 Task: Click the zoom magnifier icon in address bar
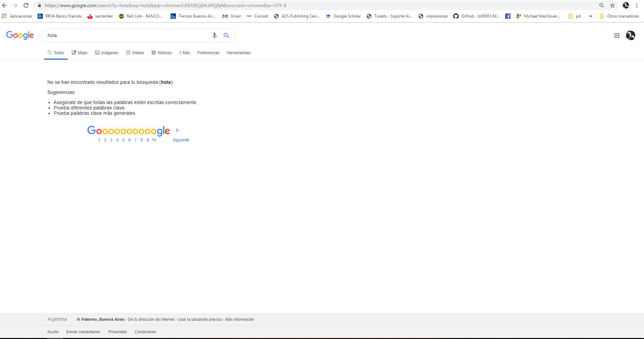(x=601, y=5)
